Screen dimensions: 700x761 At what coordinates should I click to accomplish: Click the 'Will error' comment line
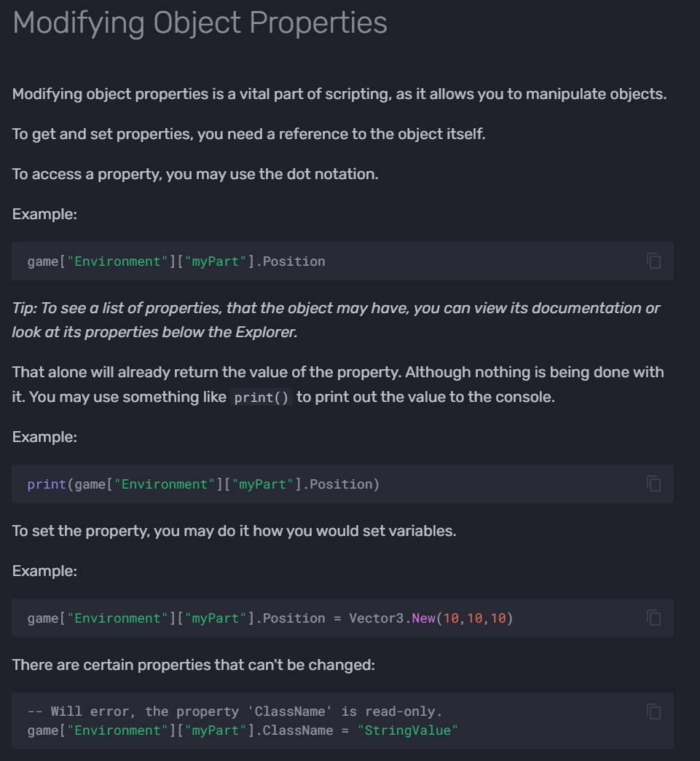(235, 711)
